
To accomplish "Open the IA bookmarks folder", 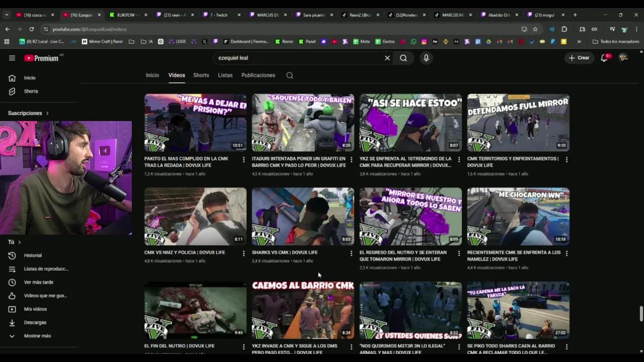I will [147, 42].
